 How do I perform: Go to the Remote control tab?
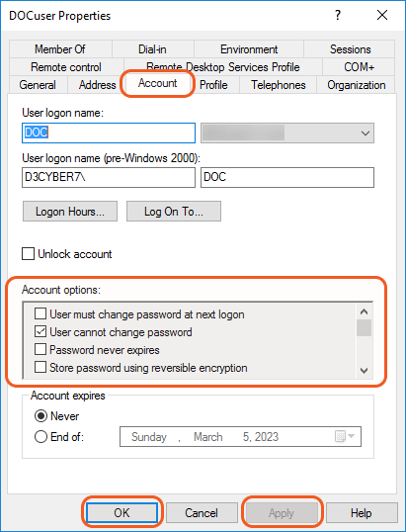[66, 67]
